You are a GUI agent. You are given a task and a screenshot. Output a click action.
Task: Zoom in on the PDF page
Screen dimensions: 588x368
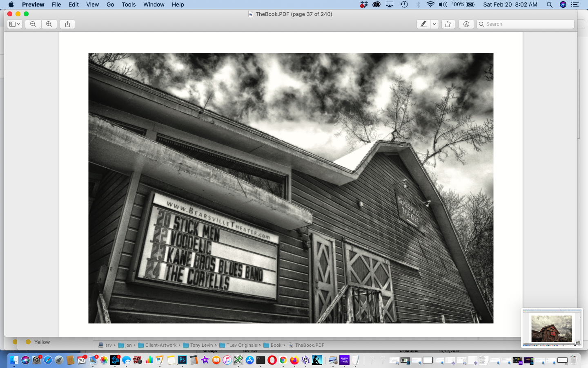point(49,24)
